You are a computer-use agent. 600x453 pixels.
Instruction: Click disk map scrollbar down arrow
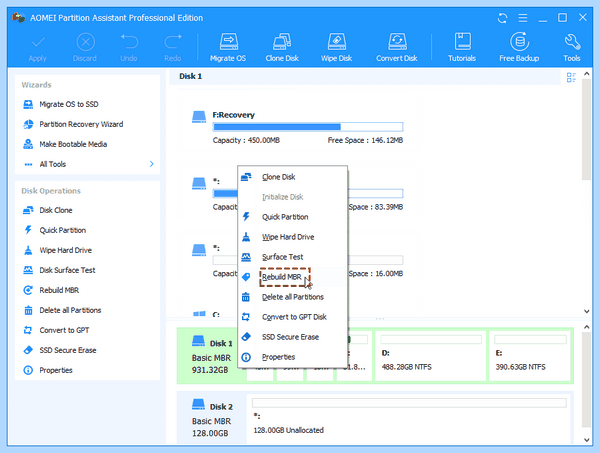click(x=586, y=440)
